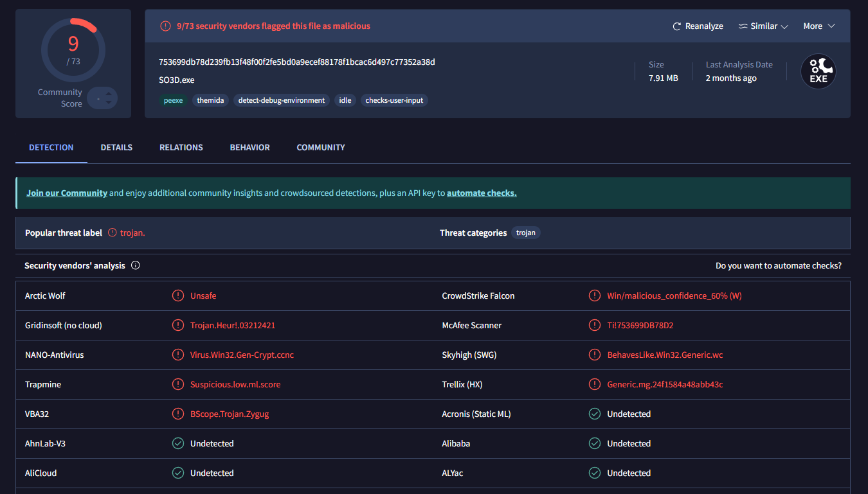
Task: Expand the Similar dropdown
Action: pyautogui.click(x=763, y=26)
